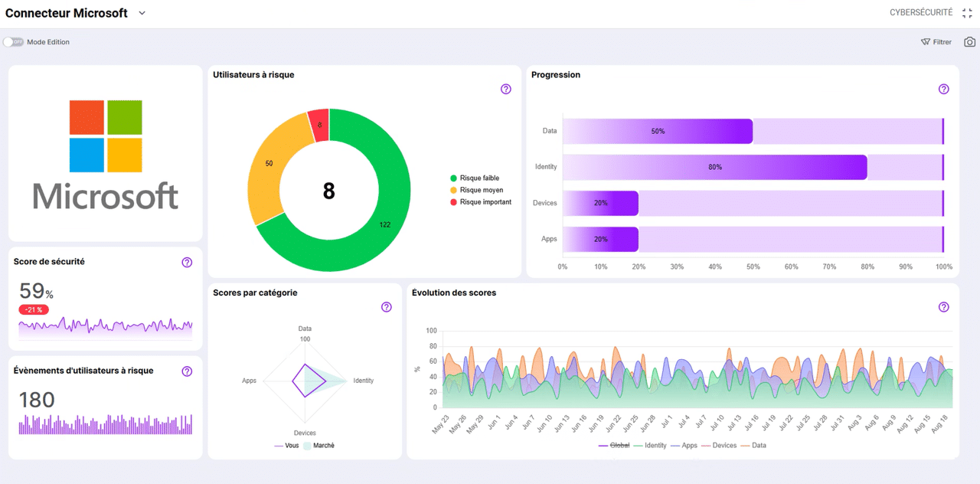Click the radar chart Devices axis label
This screenshot has height=484, width=980.
point(305,433)
